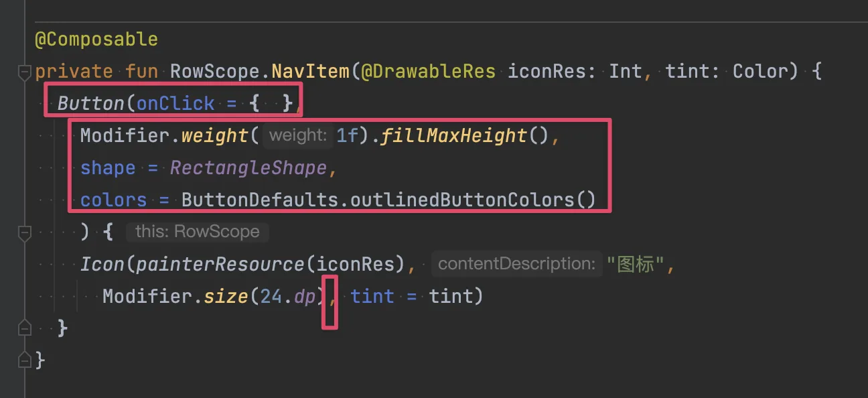This screenshot has width=868, height=398.
Task: Collapse the NavItem function fold marker
Action: (25, 72)
